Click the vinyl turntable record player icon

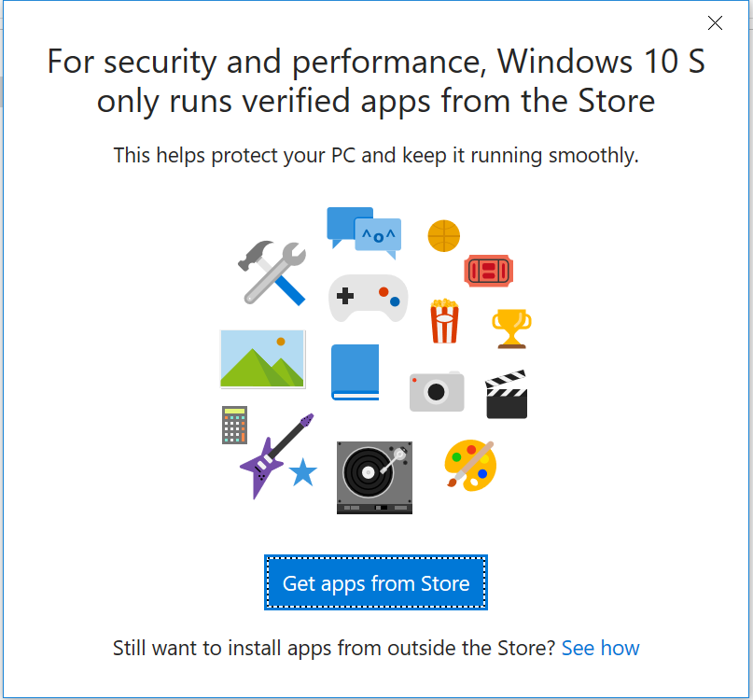(374, 478)
